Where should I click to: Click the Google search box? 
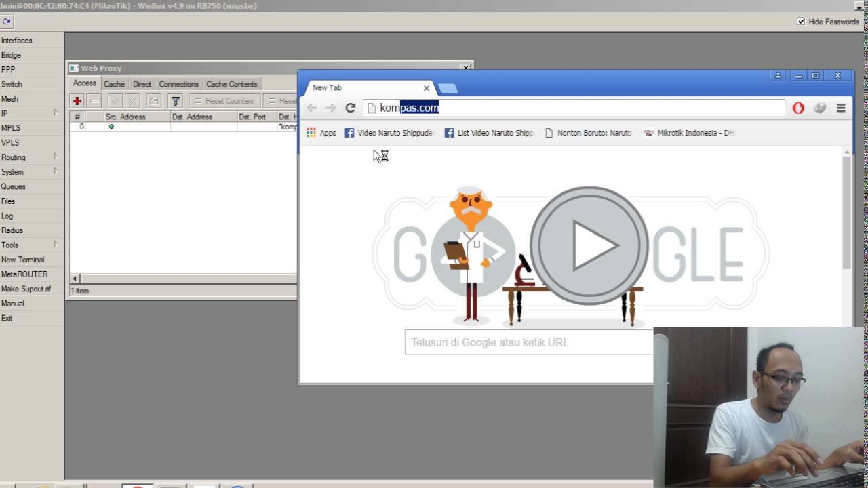click(x=529, y=342)
